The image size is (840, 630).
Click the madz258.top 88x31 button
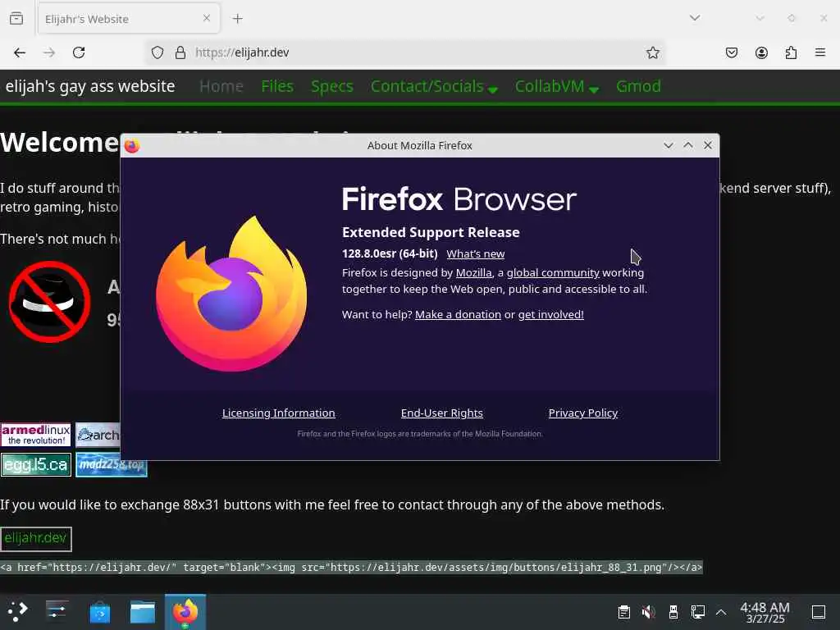[x=112, y=464]
